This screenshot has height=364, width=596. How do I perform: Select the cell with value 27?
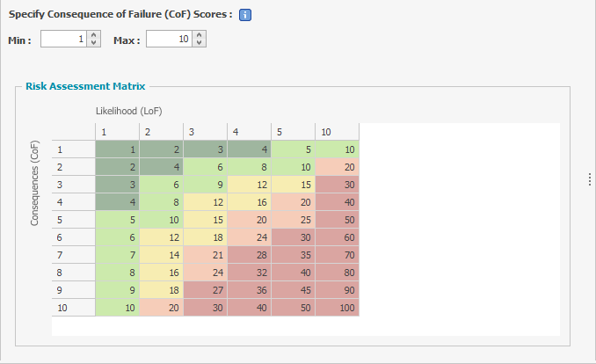pos(205,290)
